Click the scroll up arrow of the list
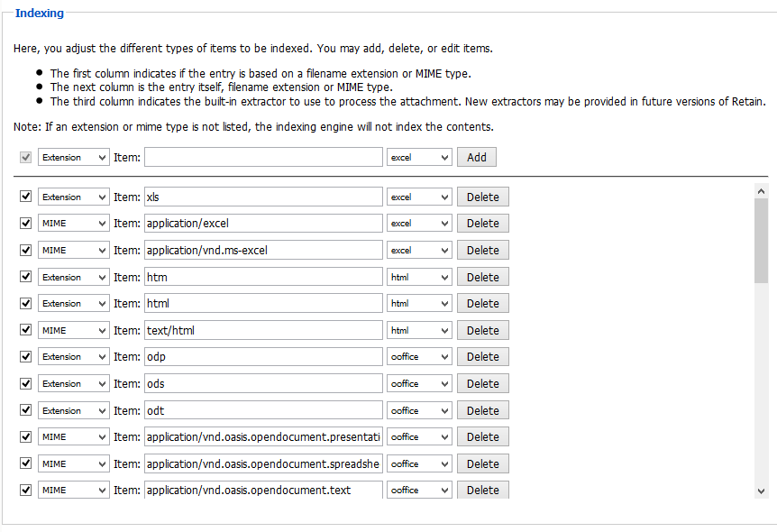Image resolution: width=777 pixels, height=532 pixels. click(761, 191)
